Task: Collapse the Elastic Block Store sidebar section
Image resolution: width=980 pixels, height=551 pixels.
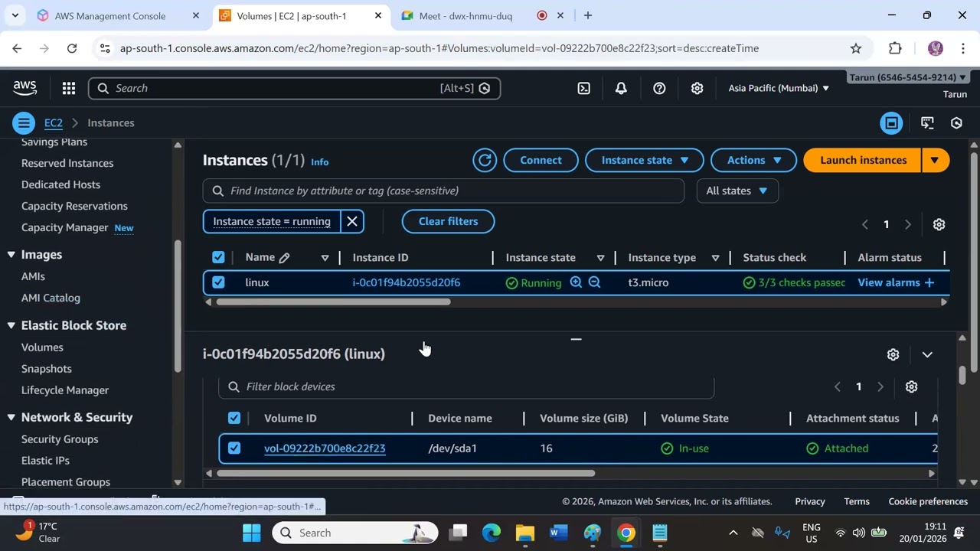Action: pyautogui.click(x=11, y=325)
